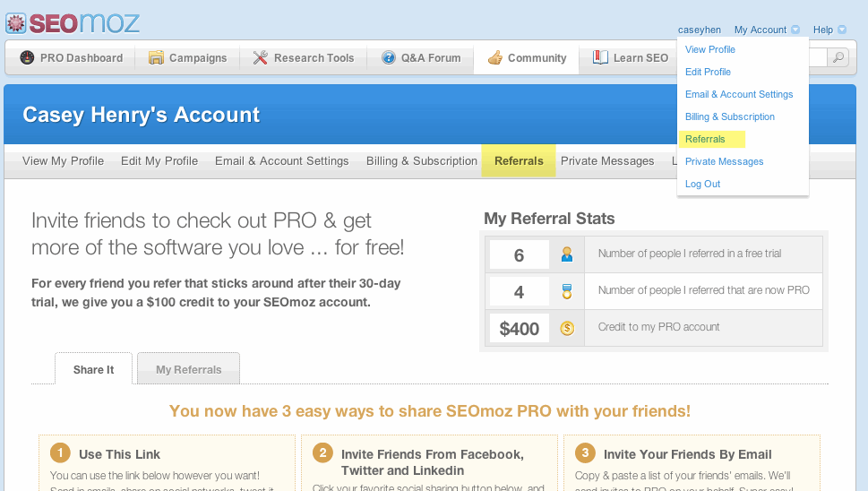The width and height of the screenshot is (868, 491).
Task: Open Billing & Subscription from dropdown menu
Action: [729, 116]
